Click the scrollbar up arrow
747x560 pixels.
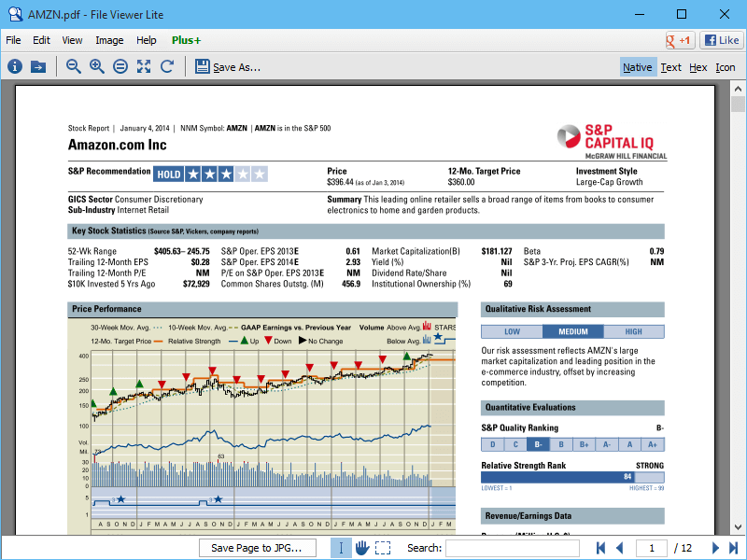pos(738,89)
